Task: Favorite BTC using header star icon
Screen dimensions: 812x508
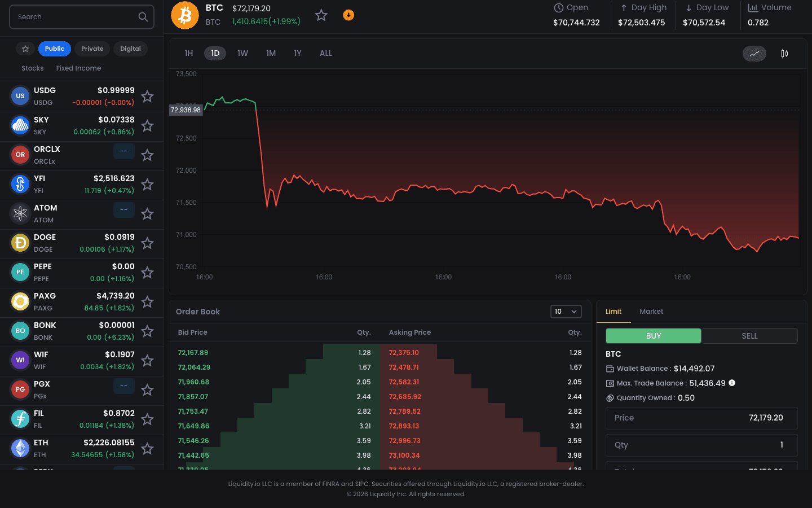Action: (321, 15)
